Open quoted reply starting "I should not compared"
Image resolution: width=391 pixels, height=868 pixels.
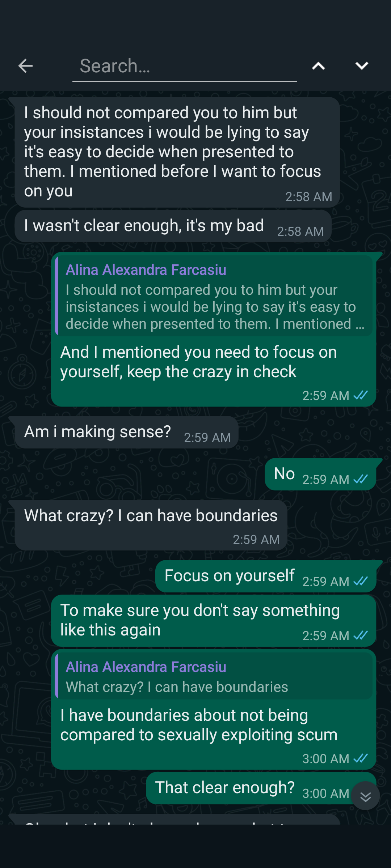coord(214,296)
